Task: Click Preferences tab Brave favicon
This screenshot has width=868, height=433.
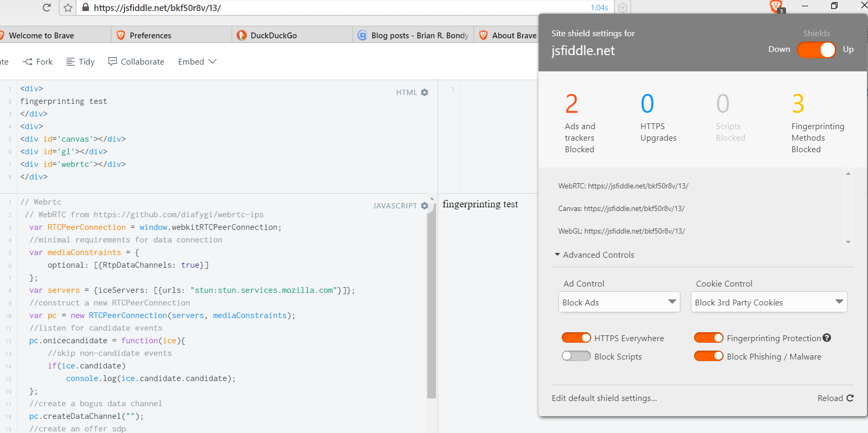Action: (121, 35)
